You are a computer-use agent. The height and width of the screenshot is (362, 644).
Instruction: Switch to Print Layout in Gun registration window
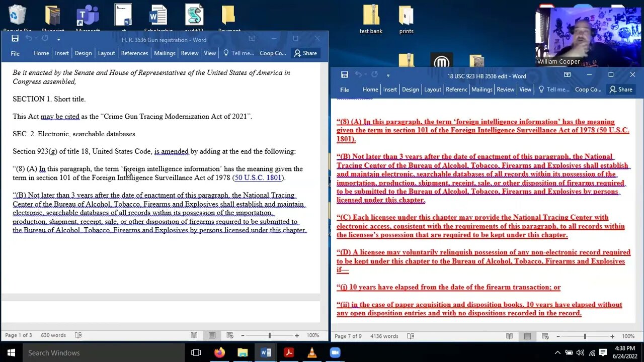[x=212, y=335]
